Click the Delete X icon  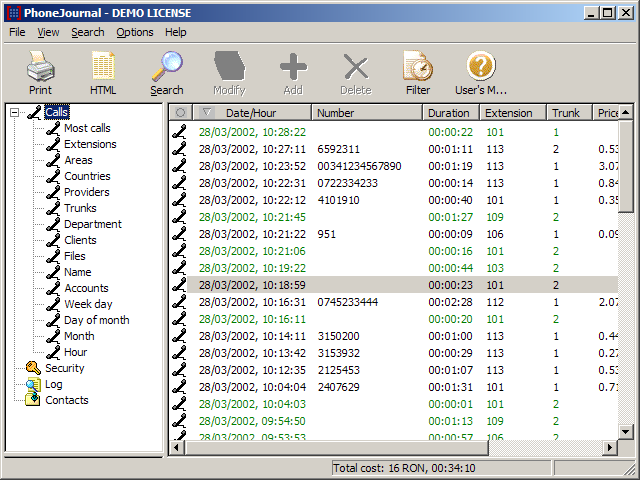point(356,67)
